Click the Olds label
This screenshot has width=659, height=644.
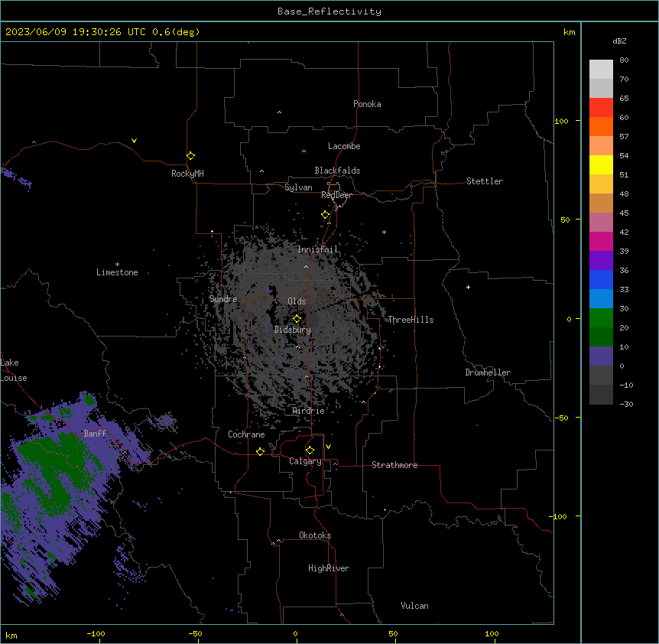(297, 301)
